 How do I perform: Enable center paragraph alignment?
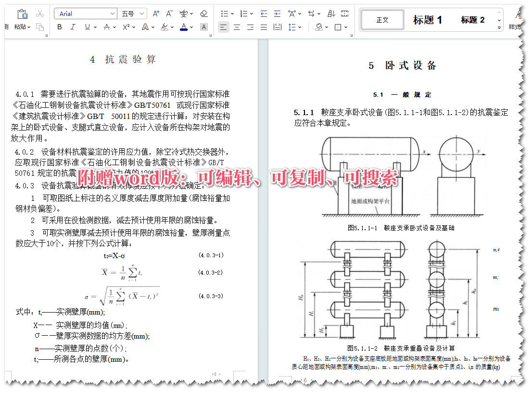(x=237, y=27)
